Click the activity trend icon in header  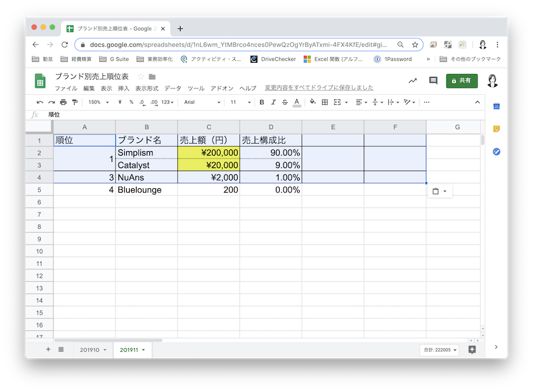click(x=412, y=80)
